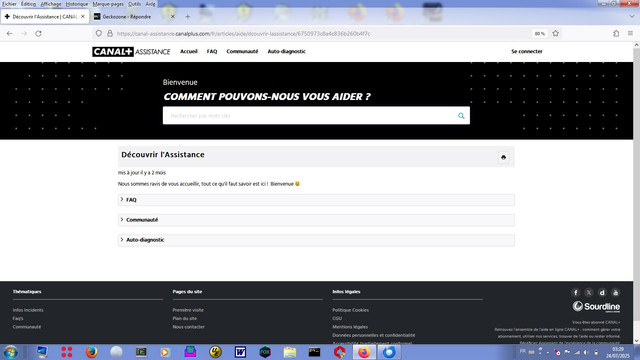Expand the FAQ section

pos(316,200)
